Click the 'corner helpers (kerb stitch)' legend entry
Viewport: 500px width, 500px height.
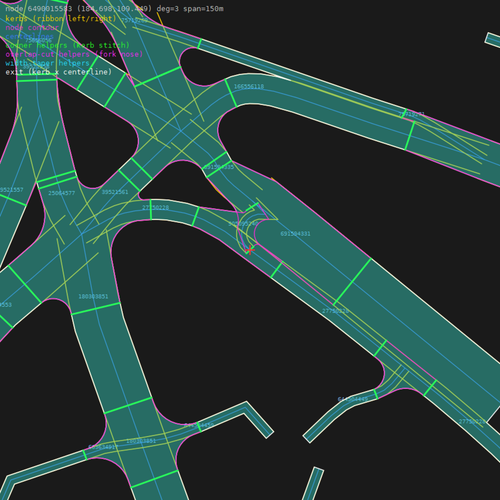tap(68, 45)
